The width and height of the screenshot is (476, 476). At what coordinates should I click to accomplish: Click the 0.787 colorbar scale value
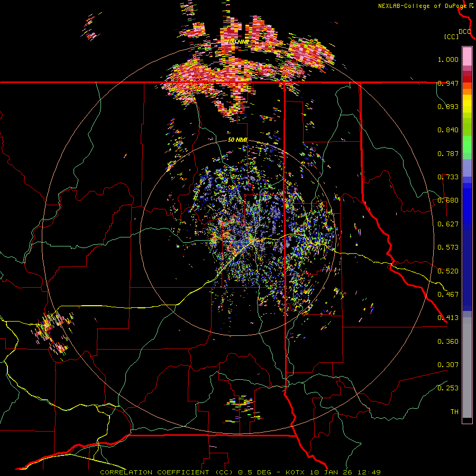[x=448, y=153]
